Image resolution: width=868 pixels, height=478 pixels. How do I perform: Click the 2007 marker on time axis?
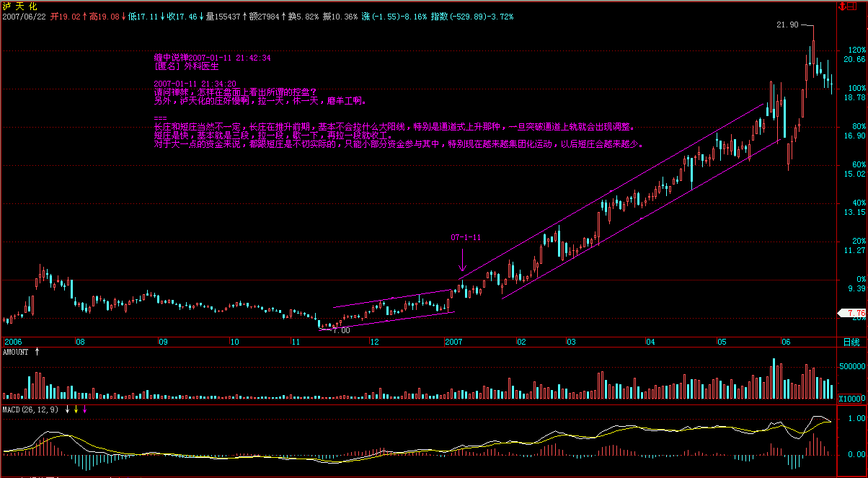pyautogui.click(x=454, y=341)
